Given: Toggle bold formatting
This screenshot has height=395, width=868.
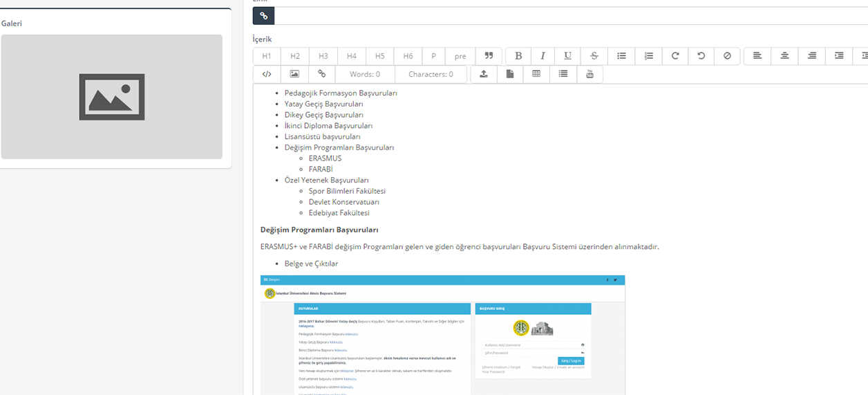Looking at the screenshot, I should click(x=518, y=56).
